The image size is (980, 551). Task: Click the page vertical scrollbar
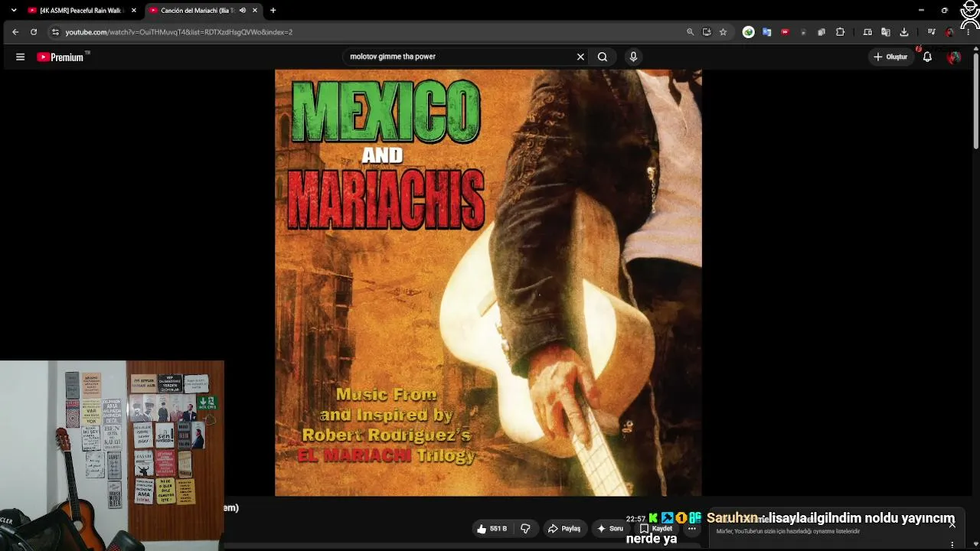tap(975, 99)
